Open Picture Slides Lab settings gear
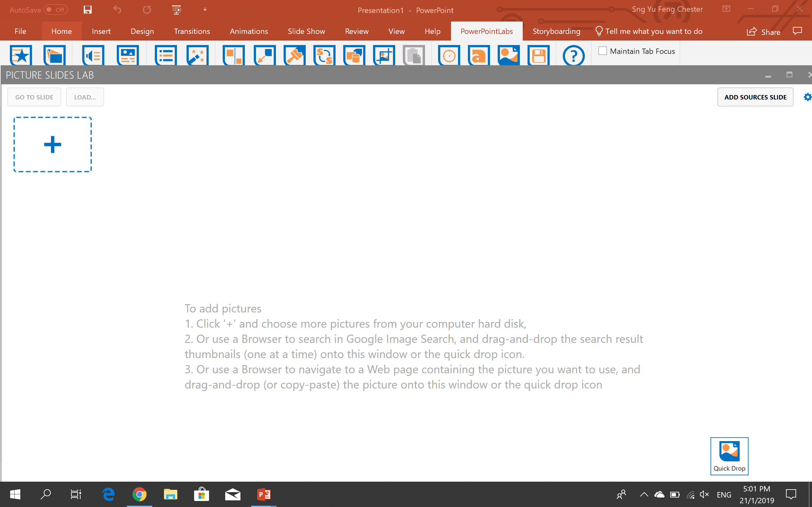 pyautogui.click(x=807, y=97)
